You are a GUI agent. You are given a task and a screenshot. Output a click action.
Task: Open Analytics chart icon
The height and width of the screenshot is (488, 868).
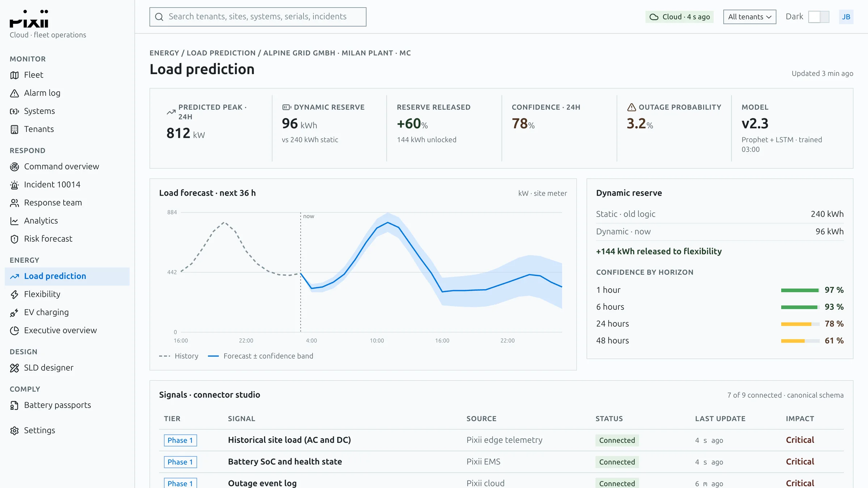click(14, 221)
